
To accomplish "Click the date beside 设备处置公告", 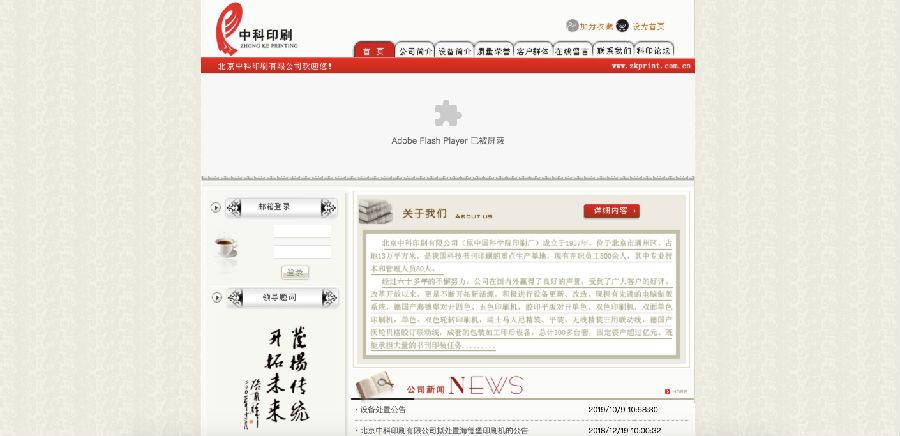I will tap(623, 410).
